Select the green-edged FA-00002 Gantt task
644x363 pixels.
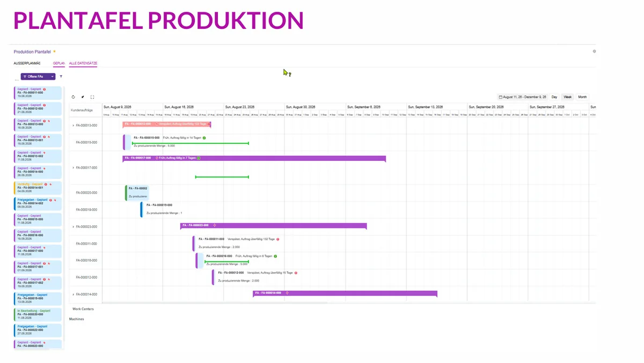pos(137,192)
